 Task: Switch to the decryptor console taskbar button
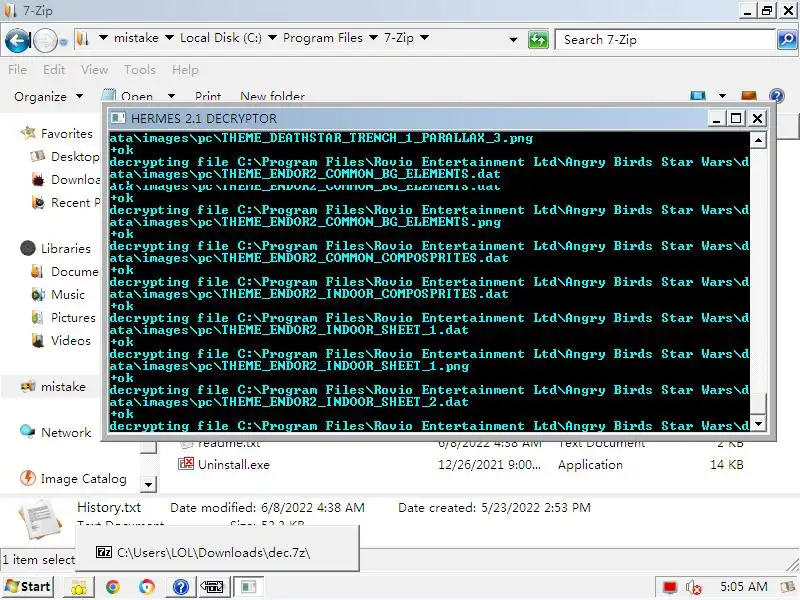(248, 587)
